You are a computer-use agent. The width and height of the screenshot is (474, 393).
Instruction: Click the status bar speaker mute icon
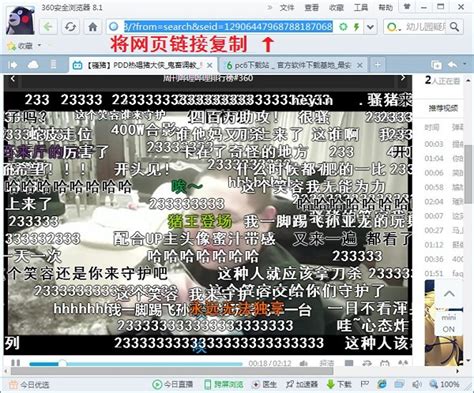pyautogui.click(x=417, y=384)
